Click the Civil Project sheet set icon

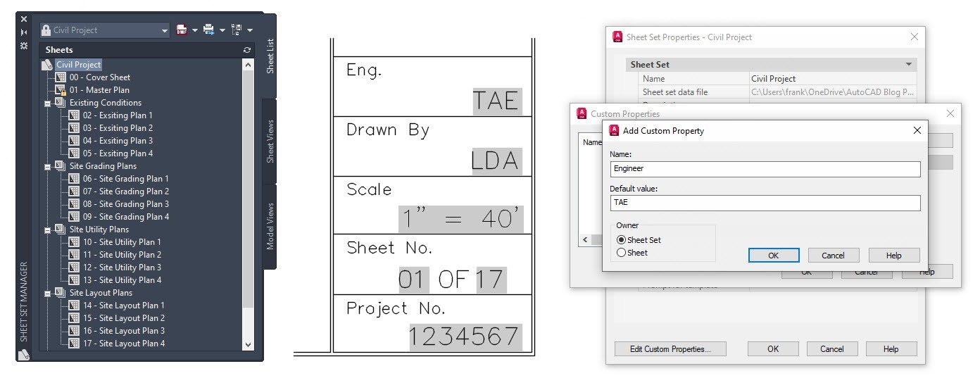[x=47, y=65]
